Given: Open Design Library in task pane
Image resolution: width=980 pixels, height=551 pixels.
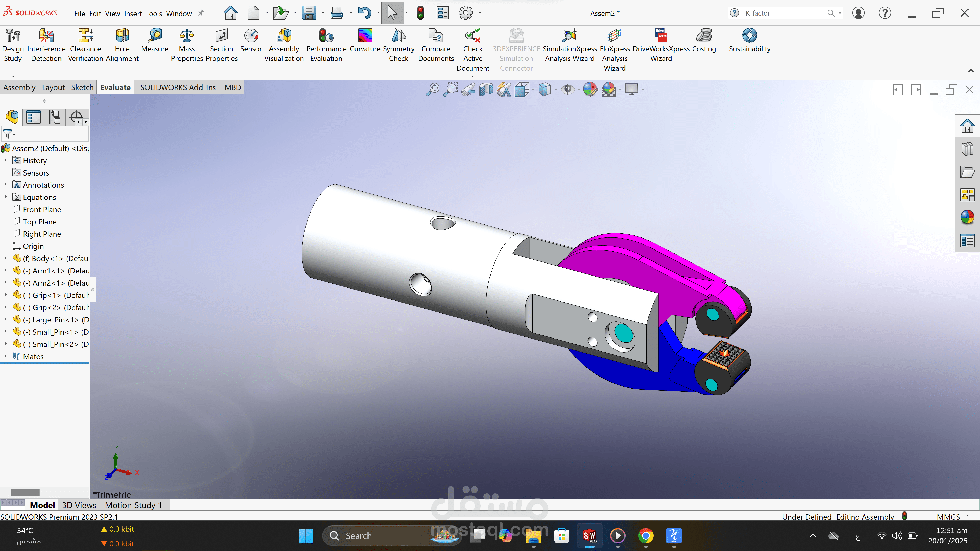Looking at the screenshot, I should (967, 149).
